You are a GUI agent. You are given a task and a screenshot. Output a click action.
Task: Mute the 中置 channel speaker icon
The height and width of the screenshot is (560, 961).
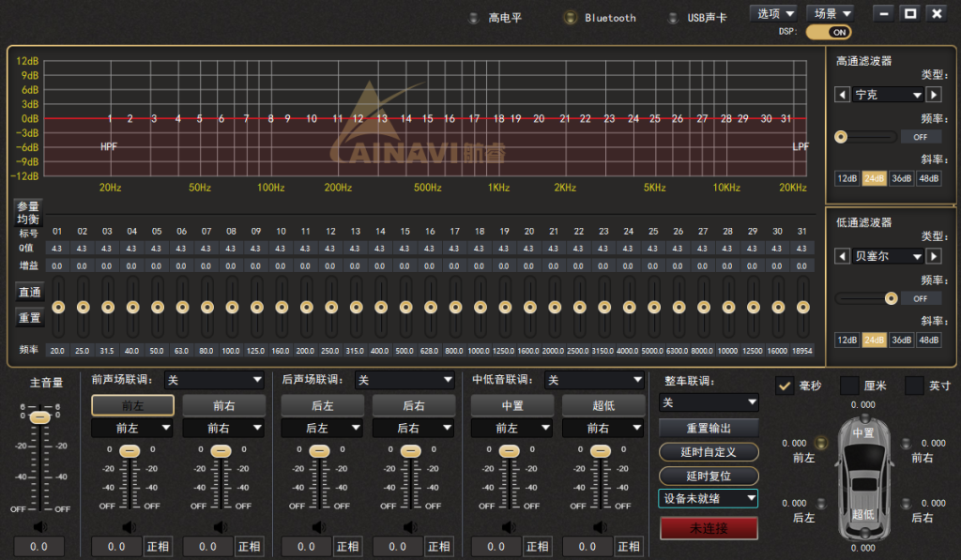pos(509,527)
